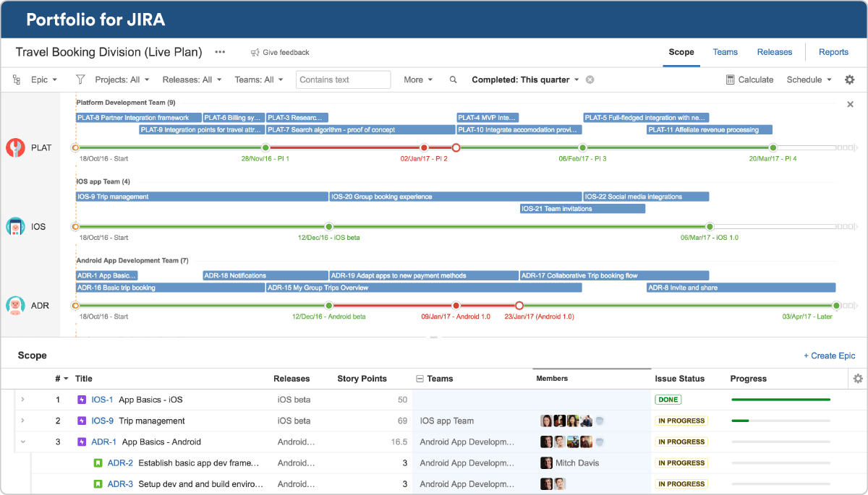Screen dimensions: 868x495
Task: Expand the IOS-1 App Basics row
Action: click(22, 400)
